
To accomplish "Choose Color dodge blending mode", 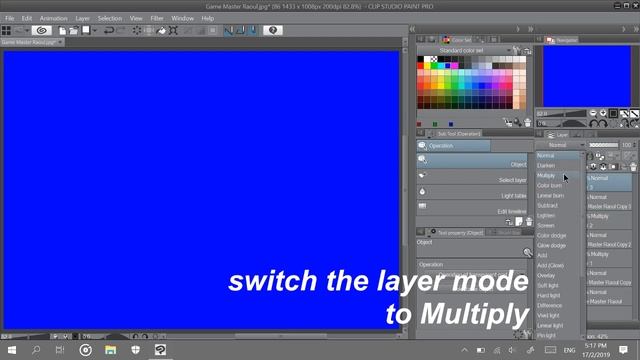I will tap(558, 236).
